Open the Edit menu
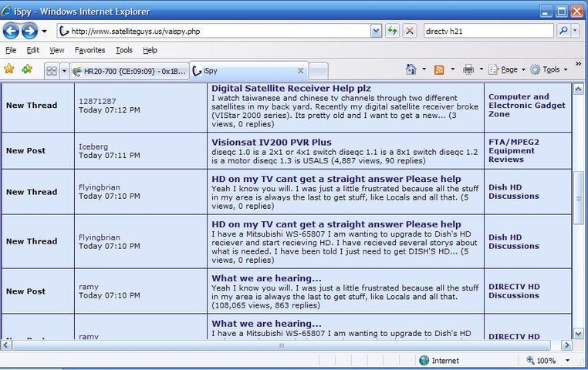 tap(32, 50)
